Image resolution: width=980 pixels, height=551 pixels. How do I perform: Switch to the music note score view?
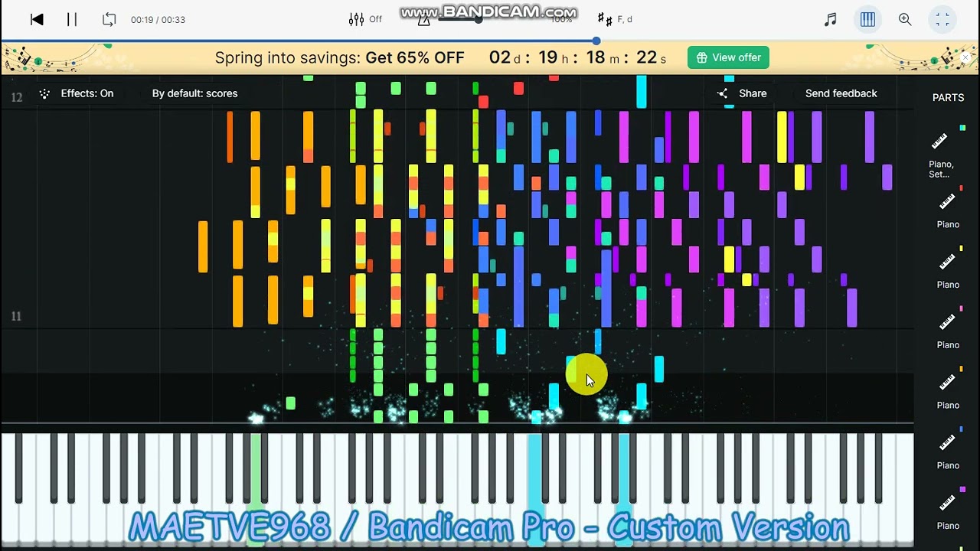(x=831, y=20)
